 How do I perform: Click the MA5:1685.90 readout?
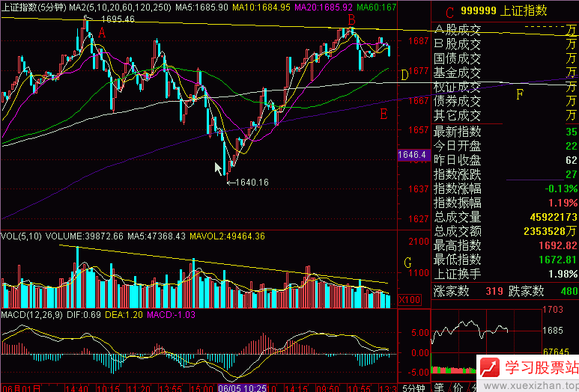(201, 7)
